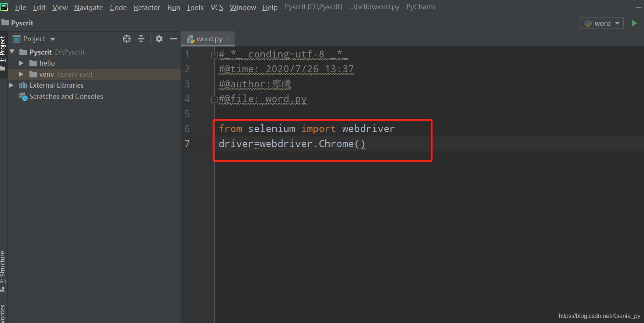Open the Code menu
Screen dimensions: 644x323
[118, 7]
